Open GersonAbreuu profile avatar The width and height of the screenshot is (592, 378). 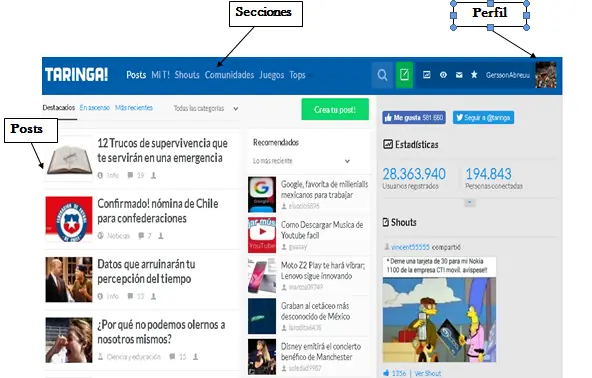coord(546,75)
